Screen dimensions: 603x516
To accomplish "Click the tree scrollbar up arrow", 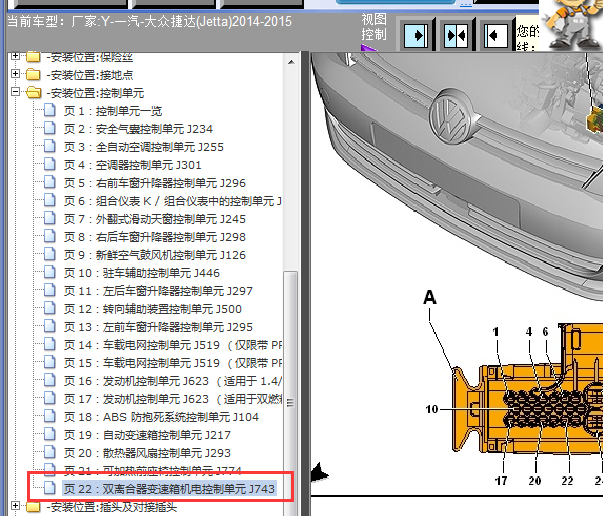I will pyautogui.click(x=291, y=62).
